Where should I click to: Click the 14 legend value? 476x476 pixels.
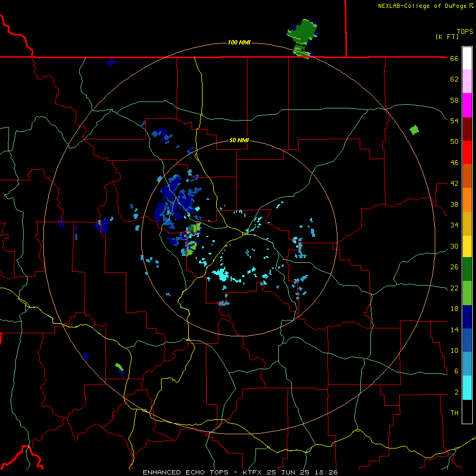tap(454, 329)
